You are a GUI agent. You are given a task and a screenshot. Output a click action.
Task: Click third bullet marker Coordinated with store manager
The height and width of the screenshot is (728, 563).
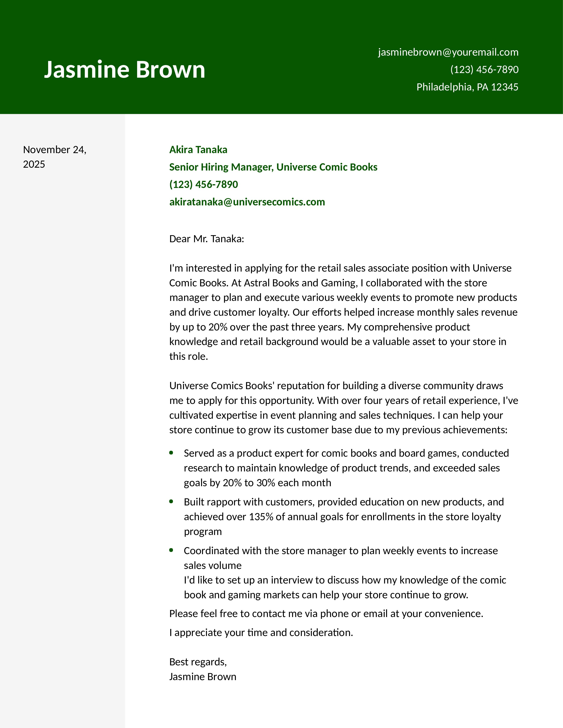[x=171, y=550]
